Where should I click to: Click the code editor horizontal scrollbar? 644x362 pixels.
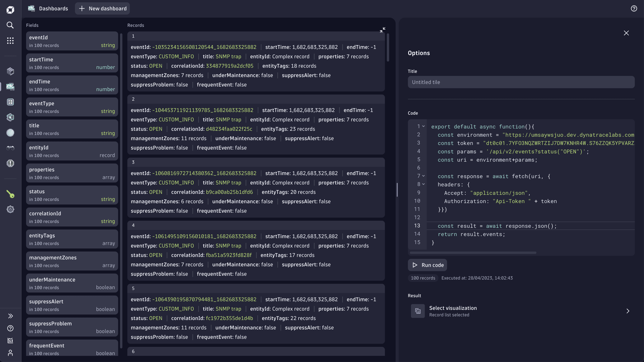pos(473,253)
